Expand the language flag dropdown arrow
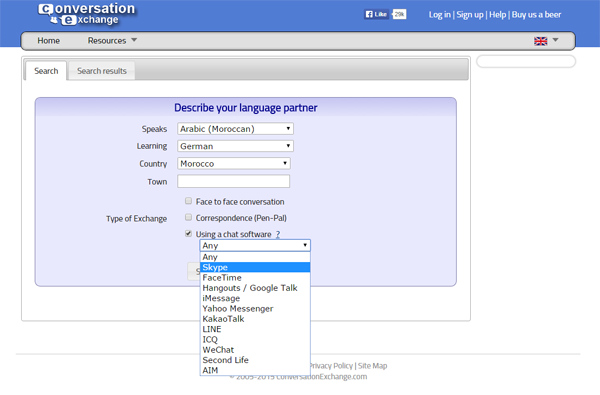 click(x=556, y=40)
